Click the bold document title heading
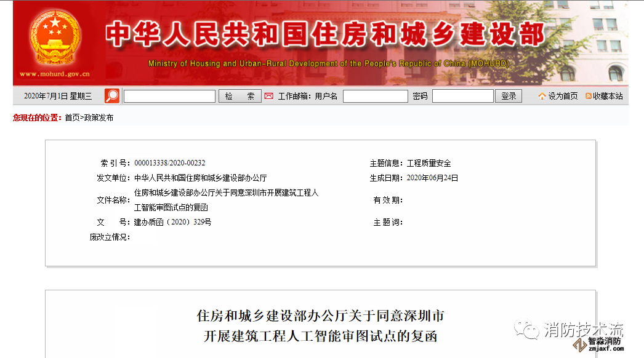This screenshot has width=644, height=358. click(320, 327)
